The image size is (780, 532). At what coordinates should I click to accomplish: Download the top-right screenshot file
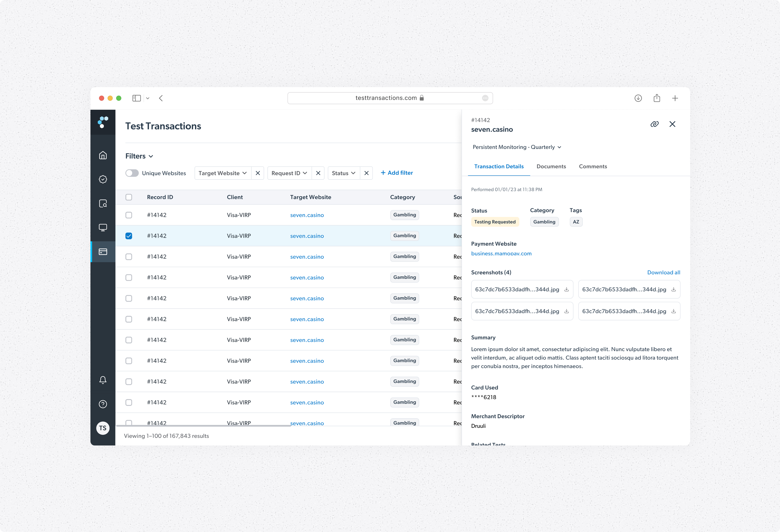[674, 289]
